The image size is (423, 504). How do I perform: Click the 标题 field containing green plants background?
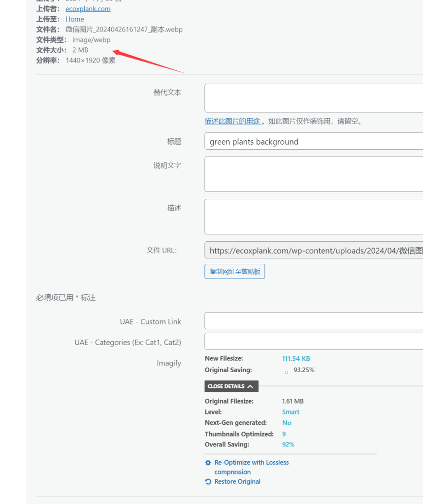click(314, 142)
